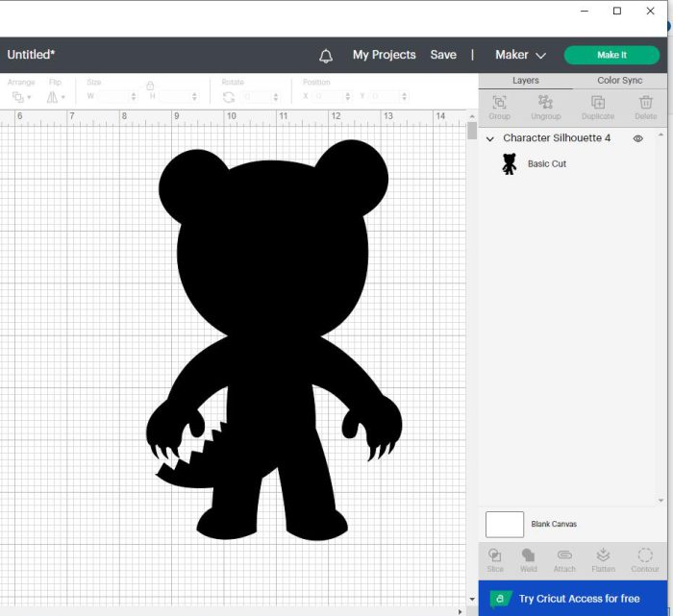Collapse the Character Silhouette 4 group
The height and width of the screenshot is (616, 673).
click(x=489, y=138)
